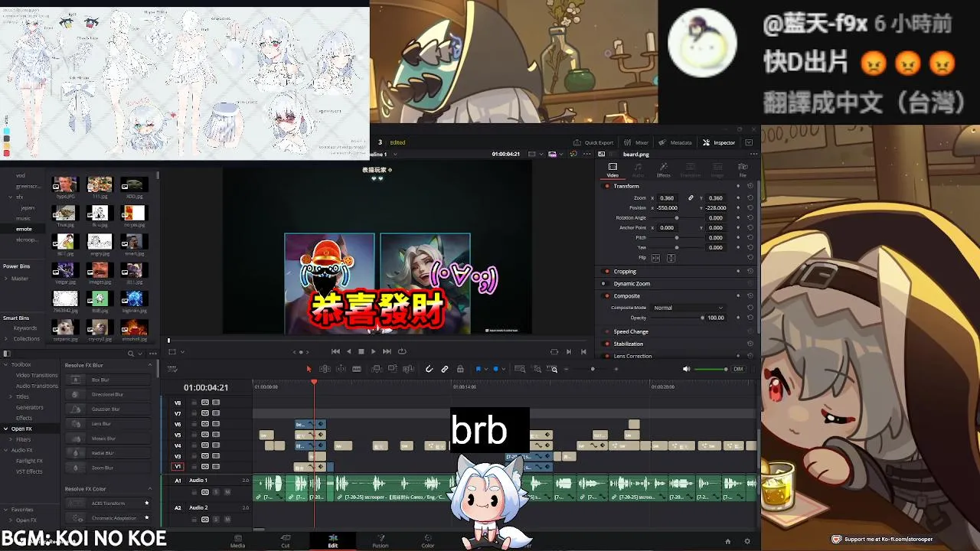Toggle the Snapping magnet icon

(429, 369)
